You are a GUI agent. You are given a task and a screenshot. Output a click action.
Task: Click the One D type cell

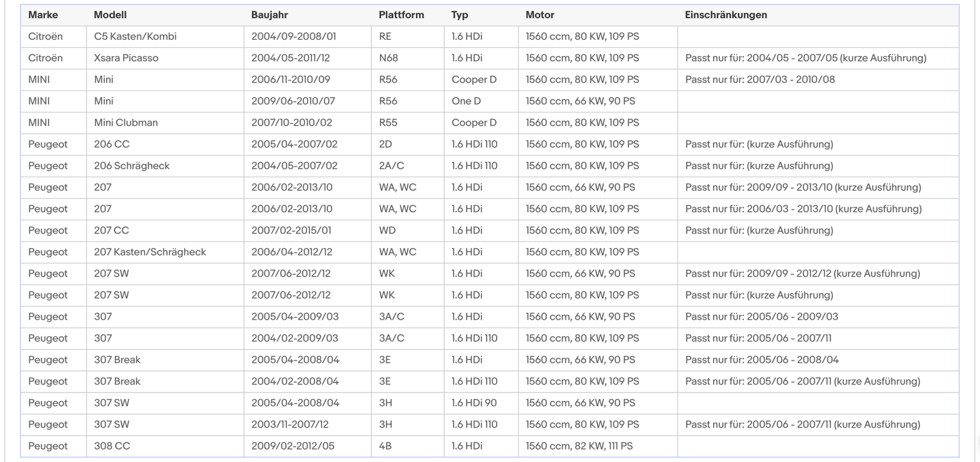pyautogui.click(x=466, y=101)
